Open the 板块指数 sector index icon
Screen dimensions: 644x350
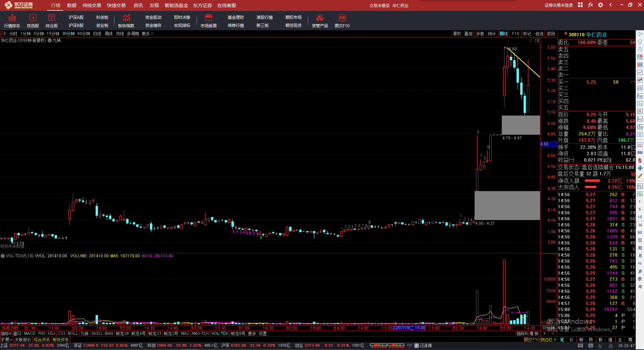[x=126, y=21]
